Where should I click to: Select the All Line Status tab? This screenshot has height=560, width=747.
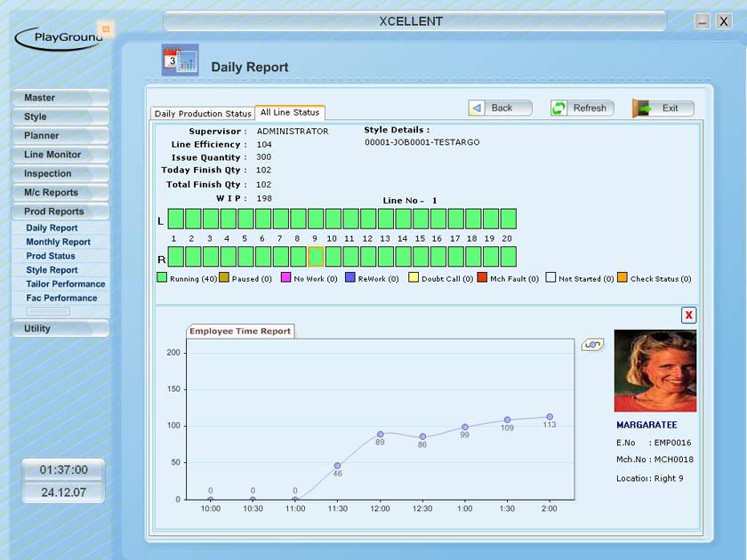tap(290, 113)
